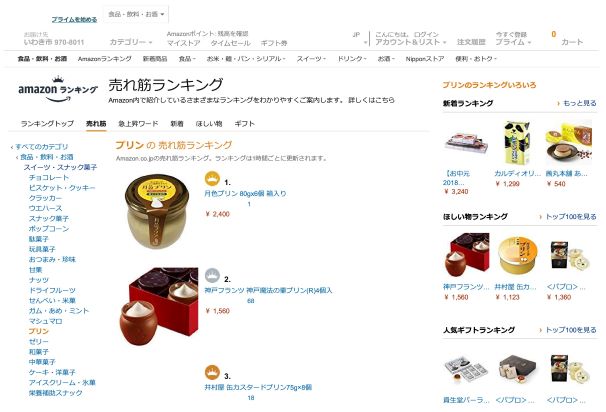Expand the 食品・飲料・お酒 search category dropdown

click(x=136, y=14)
